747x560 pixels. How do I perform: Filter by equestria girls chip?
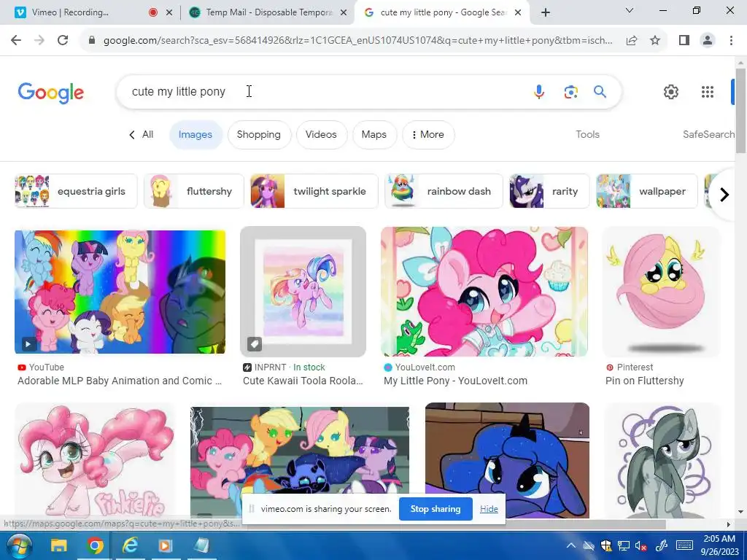tap(76, 192)
